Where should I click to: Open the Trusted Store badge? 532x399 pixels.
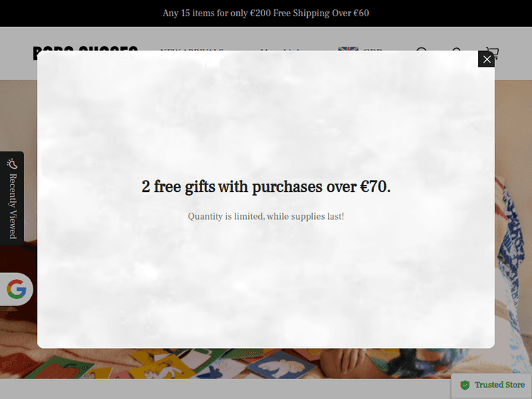[x=492, y=385]
